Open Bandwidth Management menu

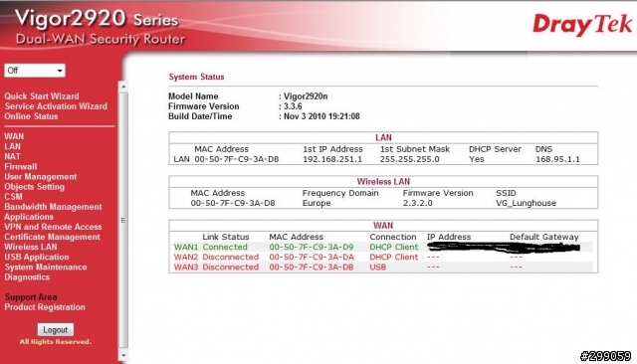click(53, 207)
